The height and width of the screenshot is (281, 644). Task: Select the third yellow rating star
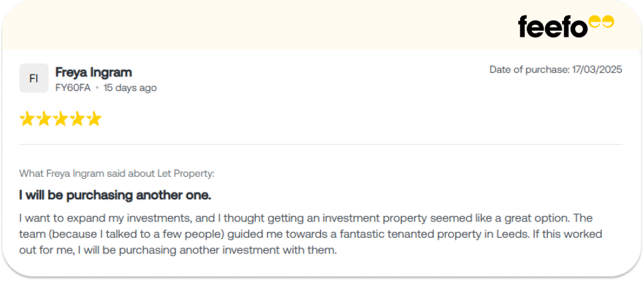(x=61, y=119)
